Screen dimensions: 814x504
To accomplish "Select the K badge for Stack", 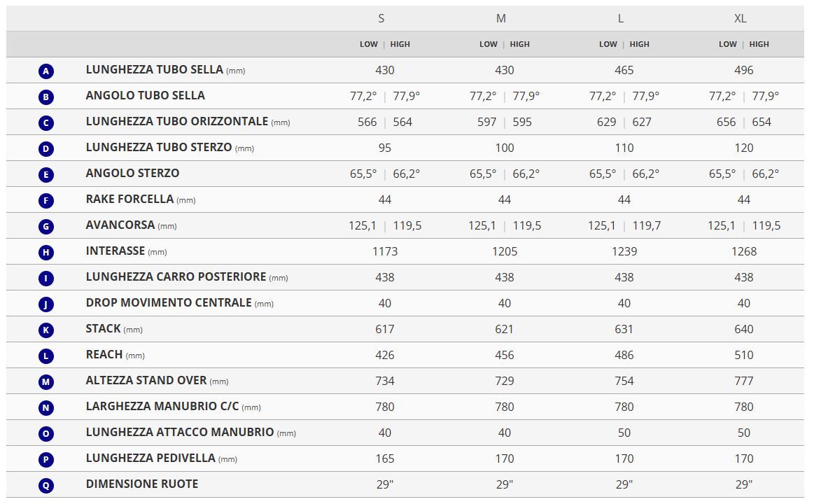I will [x=46, y=330].
